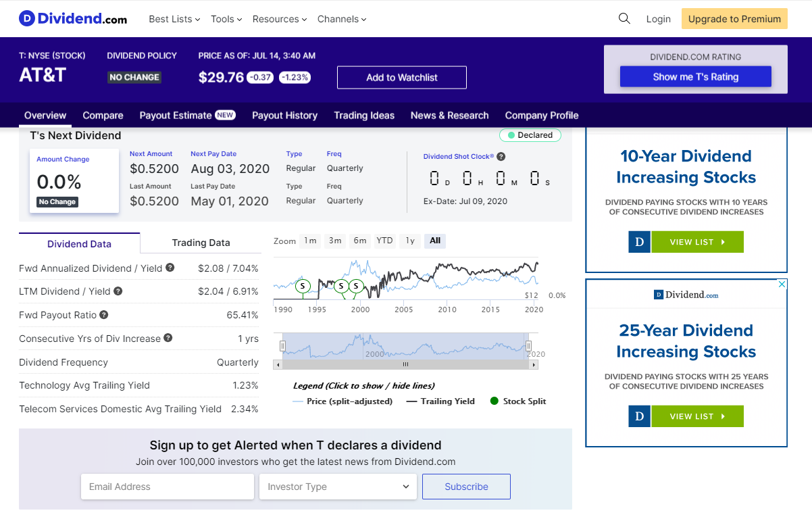Image resolution: width=812 pixels, height=517 pixels.
Task: Toggle Trailing Yield line in legend
Action: click(x=440, y=401)
